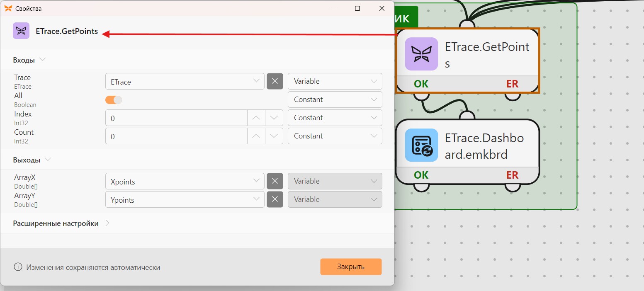This screenshot has height=291, width=644.
Task: Open the Trace ETrace variable dropdown
Action: tap(185, 81)
